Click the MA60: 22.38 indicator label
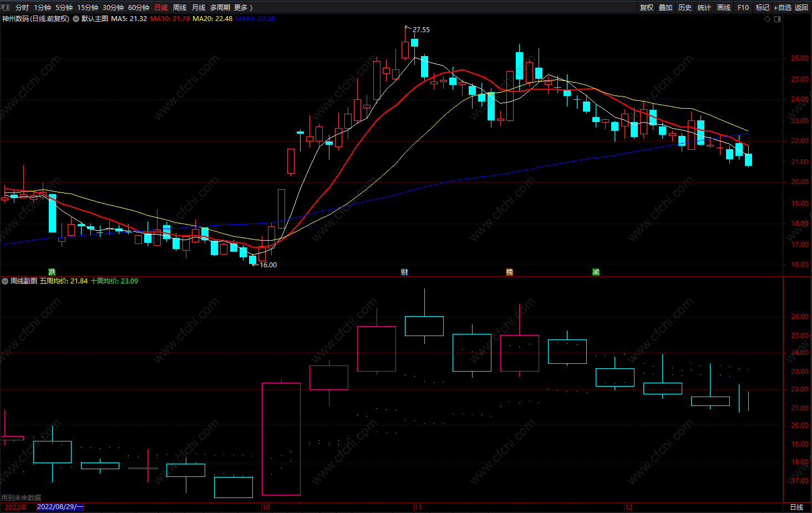This screenshot has height=513, width=812. pyautogui.click(x=255, y=19)
